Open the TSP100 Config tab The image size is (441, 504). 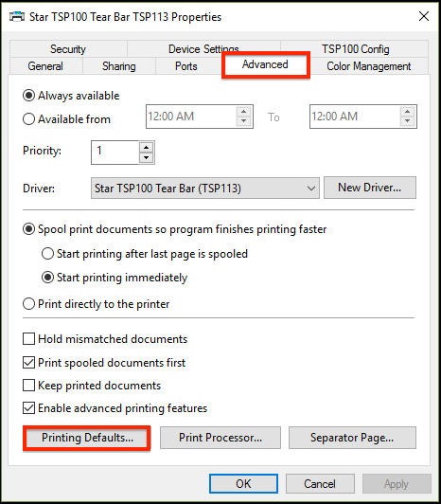pos(355,49)
